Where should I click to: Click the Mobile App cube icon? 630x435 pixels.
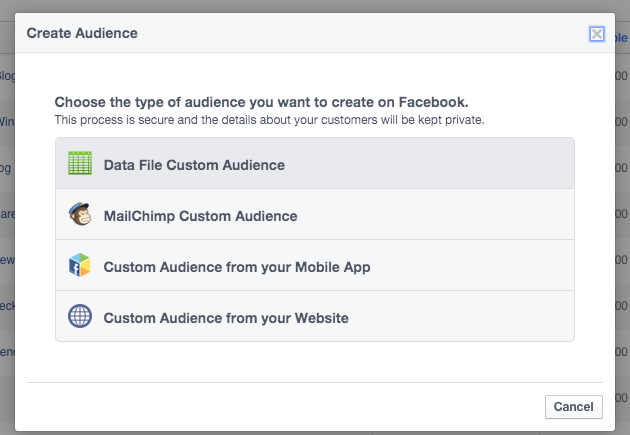(x=80, y=266)
